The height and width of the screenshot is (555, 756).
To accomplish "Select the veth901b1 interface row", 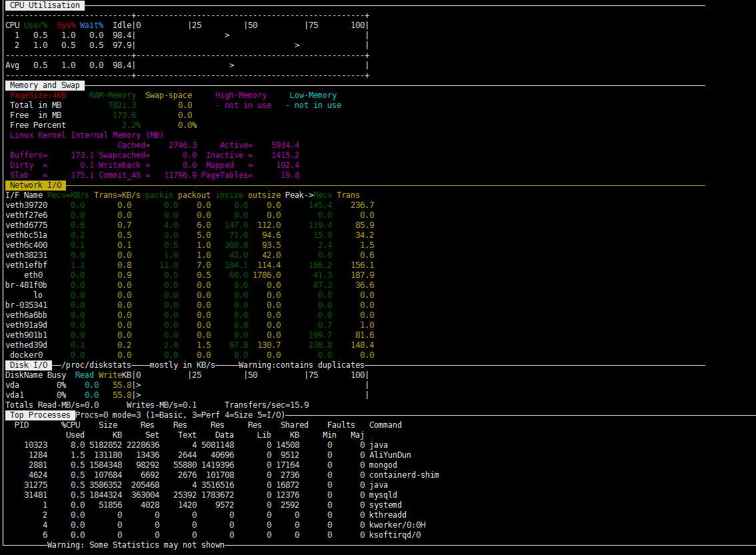I will [x=189, y=335].
